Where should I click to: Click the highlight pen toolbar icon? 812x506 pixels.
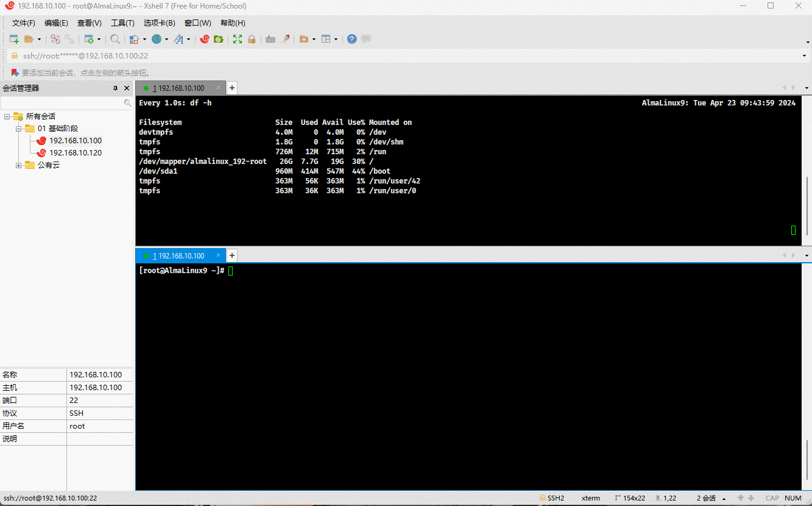[284, 39]
